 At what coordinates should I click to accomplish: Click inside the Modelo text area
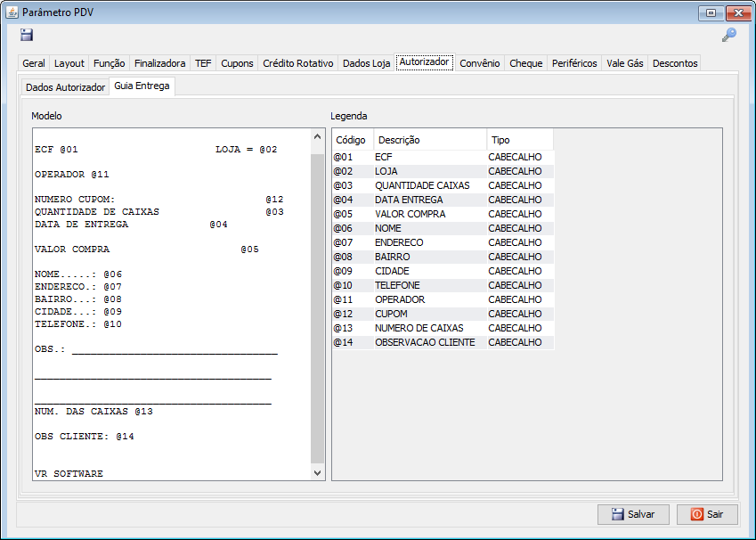pos(172,305)
